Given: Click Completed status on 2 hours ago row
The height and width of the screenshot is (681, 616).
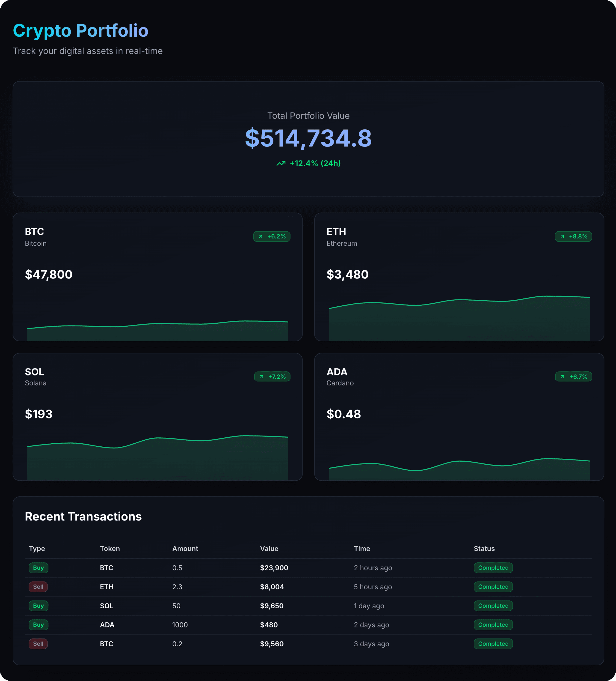Looking at the screenshot, I should [493, 568].
